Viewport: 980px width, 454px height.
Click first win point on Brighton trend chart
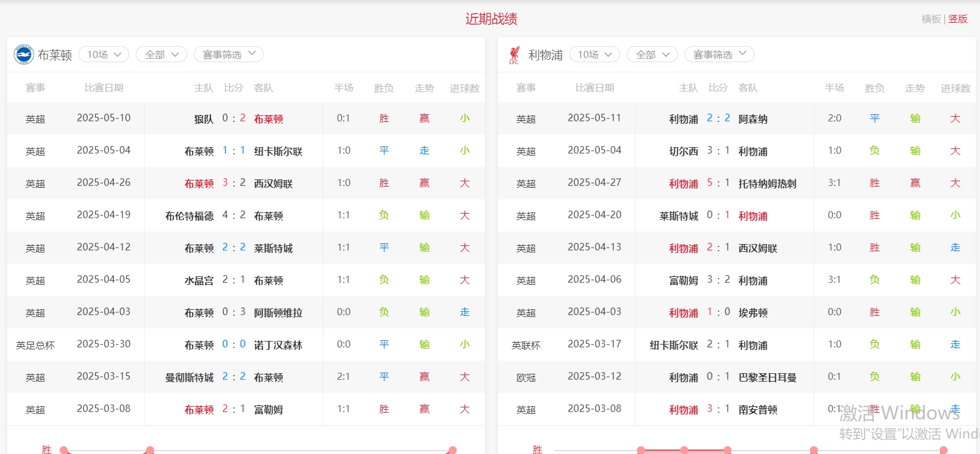coord(64,450)
